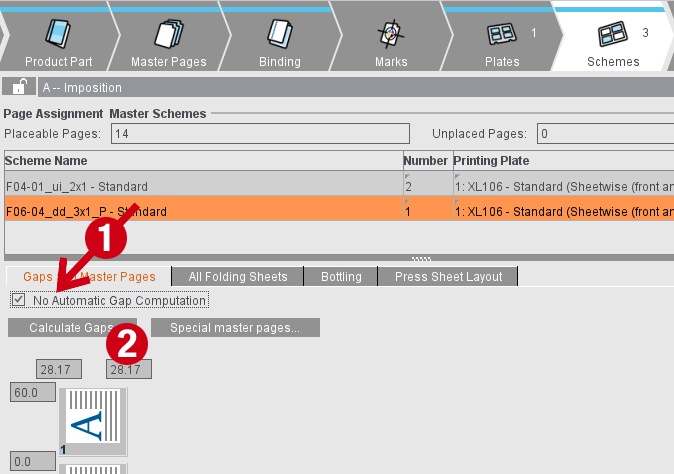Go to the Marks step icon
The width and height of the screenshot is (674, 474).
[390, 34]
